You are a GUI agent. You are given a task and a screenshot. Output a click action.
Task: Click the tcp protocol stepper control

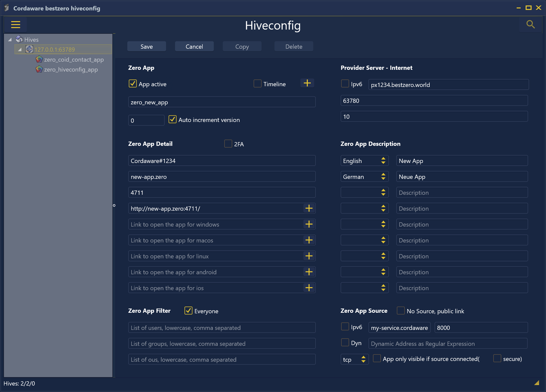[x=363, y=359]
